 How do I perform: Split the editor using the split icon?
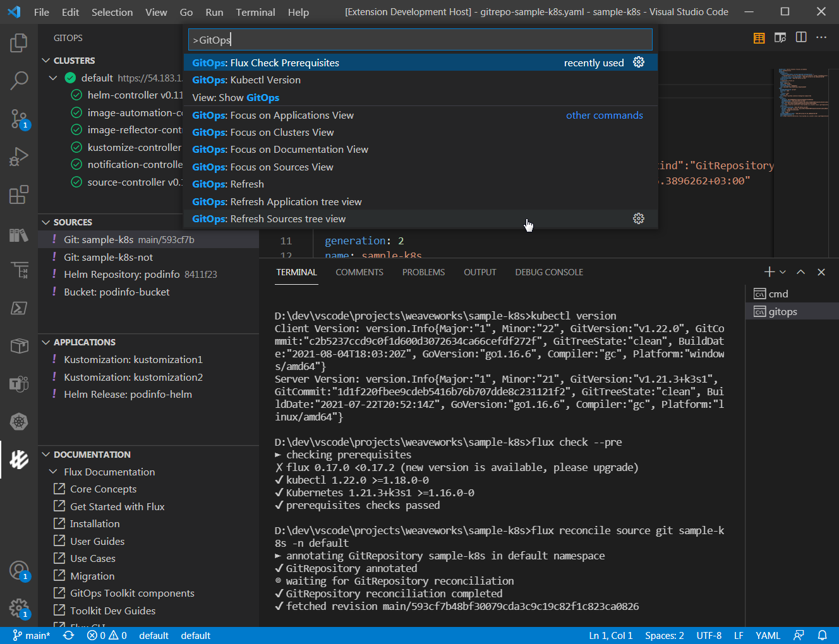coord(800,37)
